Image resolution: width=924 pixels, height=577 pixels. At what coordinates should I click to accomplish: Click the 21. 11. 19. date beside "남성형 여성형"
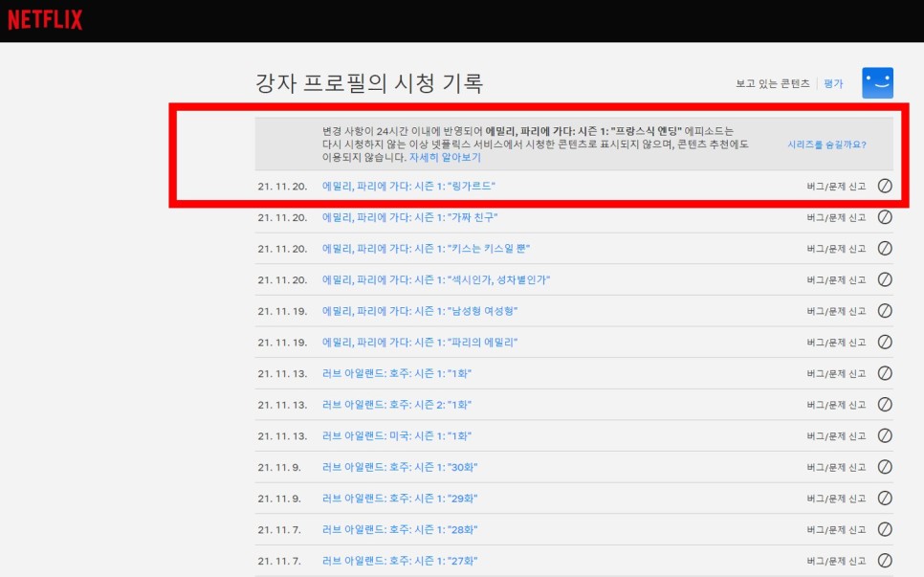point(282,311)
